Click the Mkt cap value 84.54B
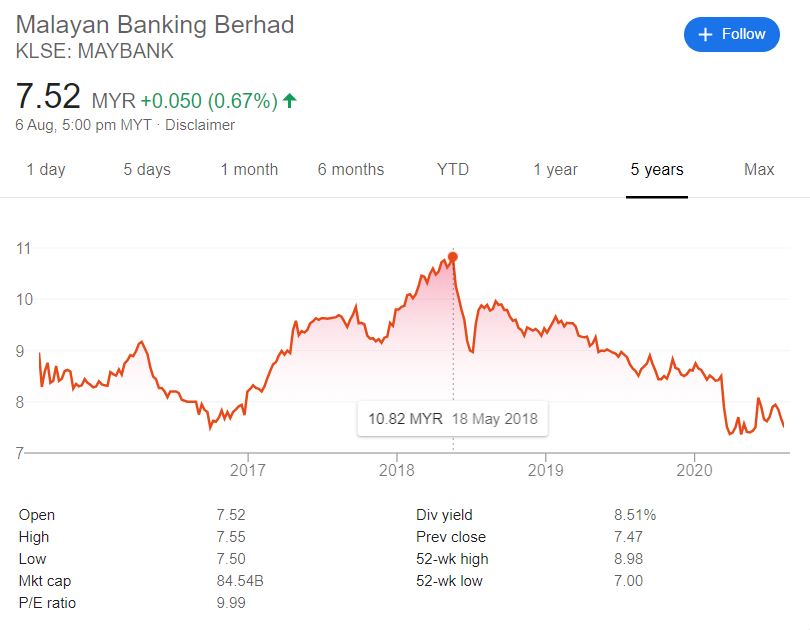 click(x=240, y=581)
